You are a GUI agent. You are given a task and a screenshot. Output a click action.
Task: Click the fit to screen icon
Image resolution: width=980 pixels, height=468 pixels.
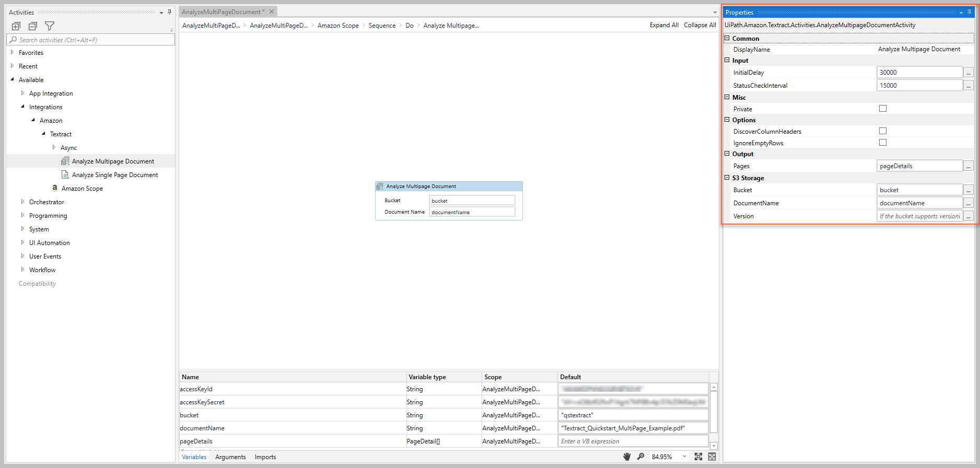tap(698, 457)
